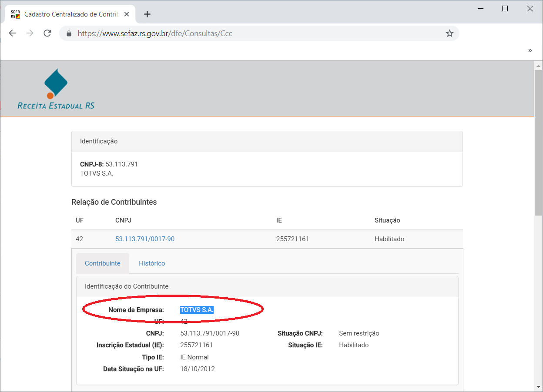Image resolution: width=543 pixels, height=392 pixels.
Task: Click the Situação column header
Action: tap(387, 220)
